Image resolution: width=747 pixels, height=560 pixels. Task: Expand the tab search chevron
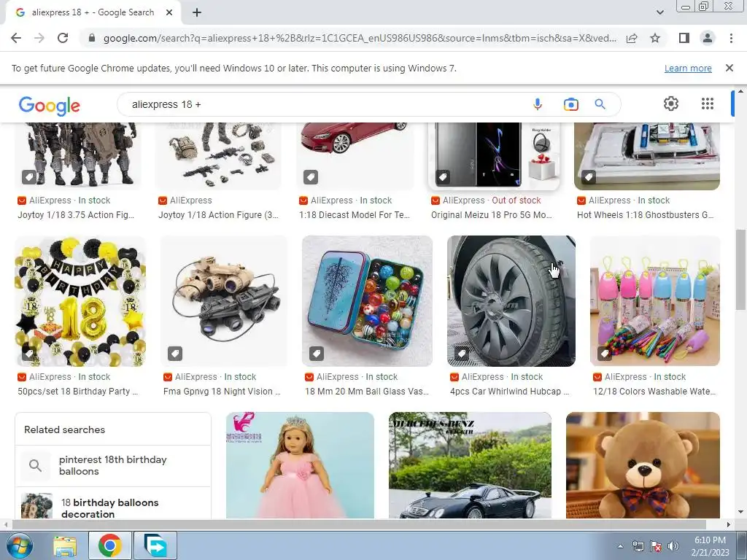point(659,12)
